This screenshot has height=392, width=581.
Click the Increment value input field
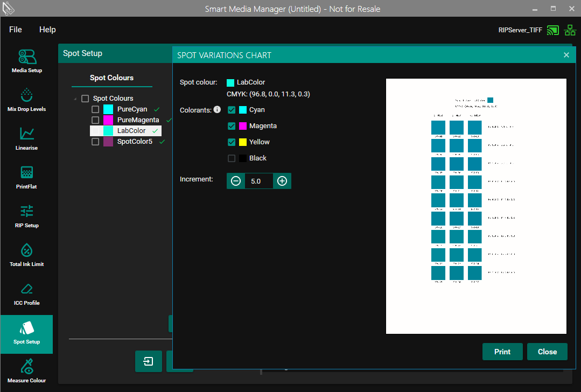click(258, 181)
